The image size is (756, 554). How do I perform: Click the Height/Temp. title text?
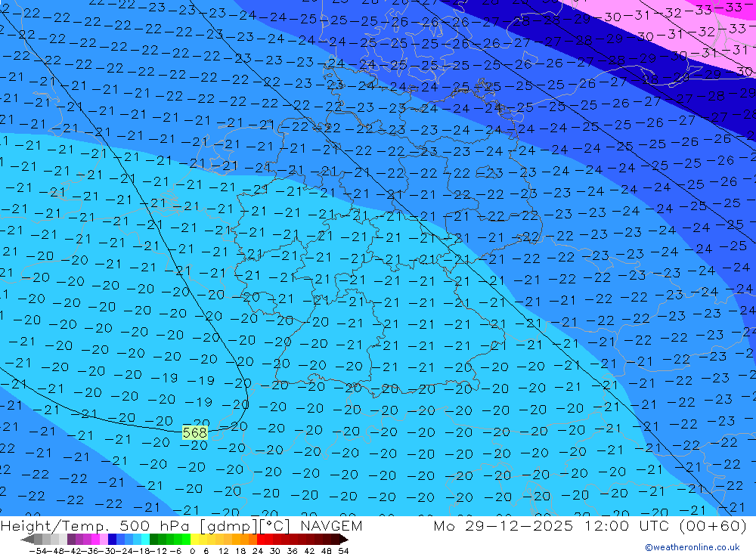57,526
